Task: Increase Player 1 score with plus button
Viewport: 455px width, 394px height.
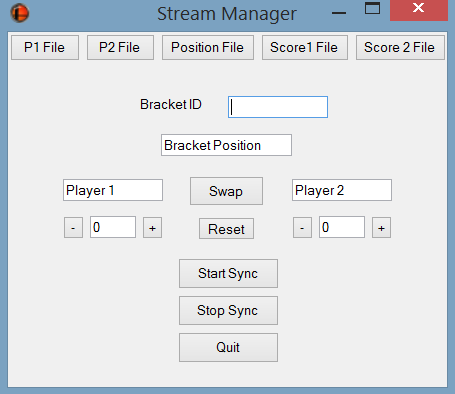Action: pyautogui.click(x=152, y=228)
